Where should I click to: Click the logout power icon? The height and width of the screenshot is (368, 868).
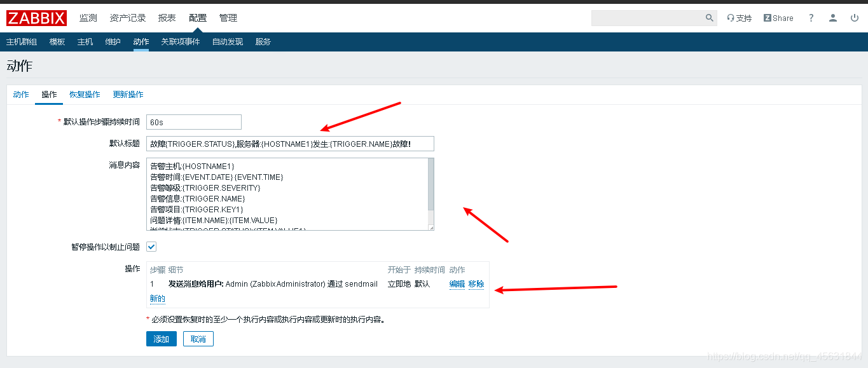(855, 18)
